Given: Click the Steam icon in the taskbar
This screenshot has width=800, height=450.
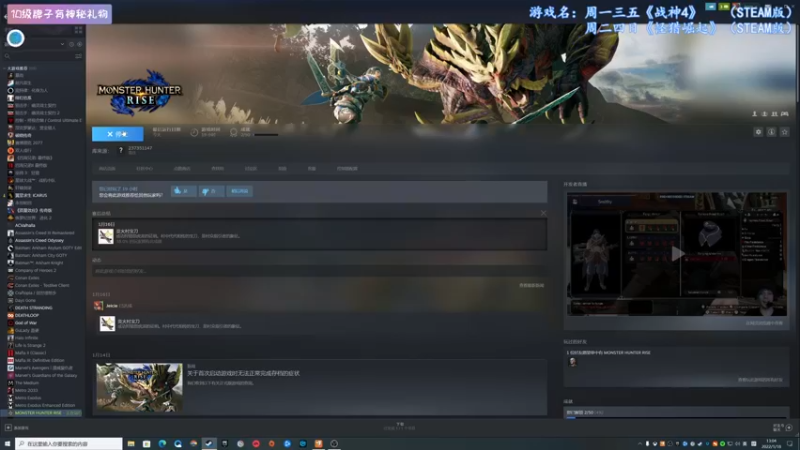Looking at the screenshot, I should click(209, 444).
